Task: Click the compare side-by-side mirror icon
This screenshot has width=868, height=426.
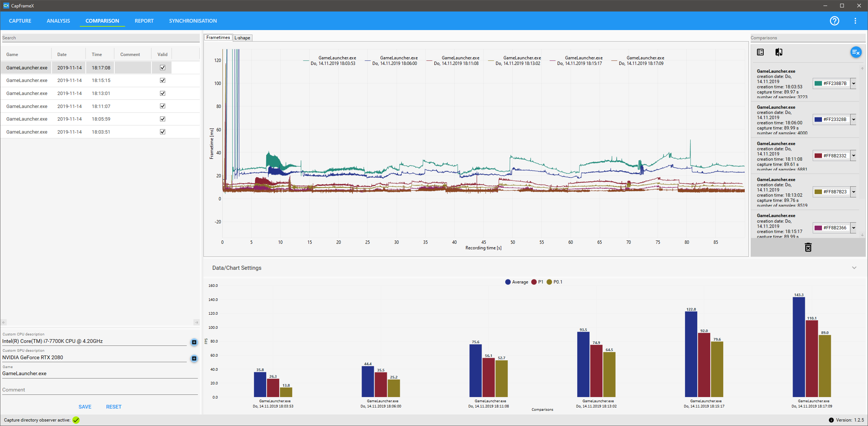Action: pos(779,52)
